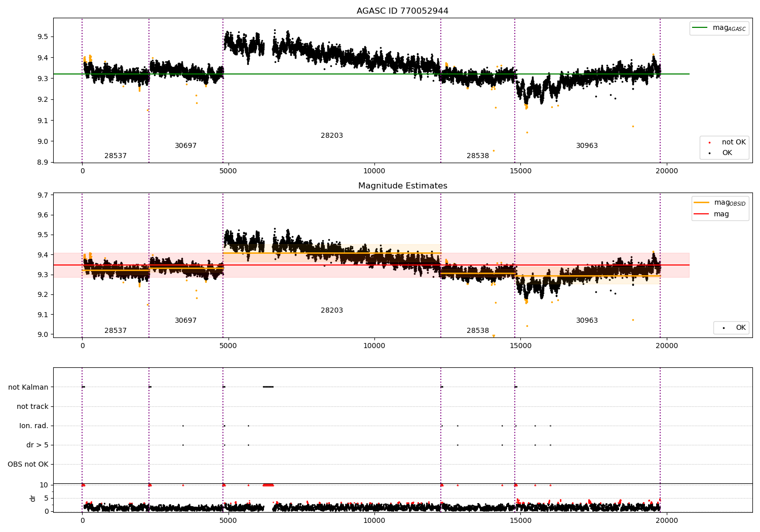The width and height of the screenshot is (760, 532).
Task: Click obsid label 28537 in Magnitude Estimates plot
Action: click(x=116, y=331)
